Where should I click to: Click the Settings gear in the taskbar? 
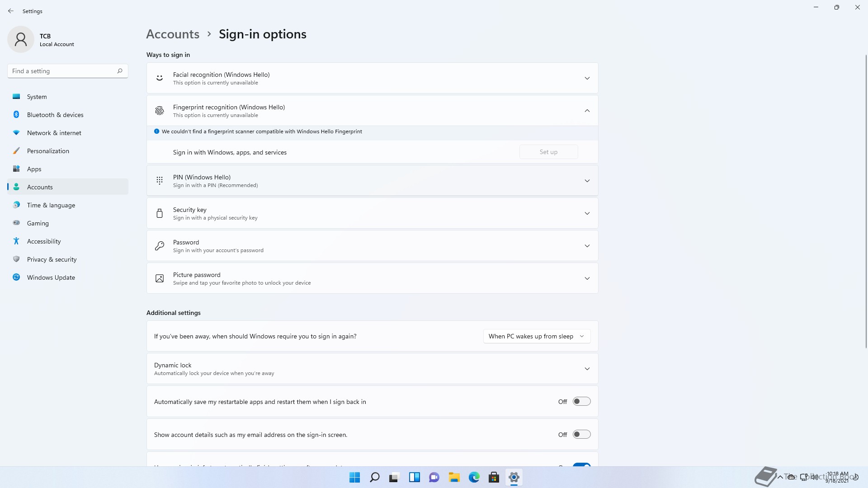[514, 477]
